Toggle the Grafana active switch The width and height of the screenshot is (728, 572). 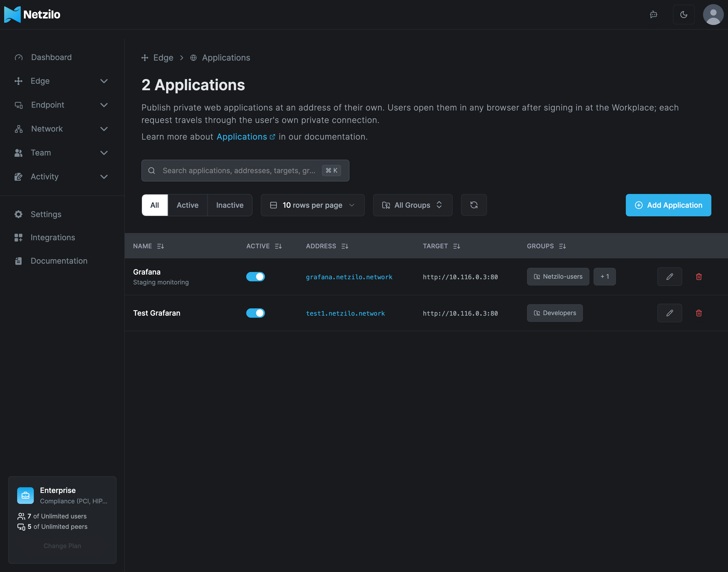[256, 277]
